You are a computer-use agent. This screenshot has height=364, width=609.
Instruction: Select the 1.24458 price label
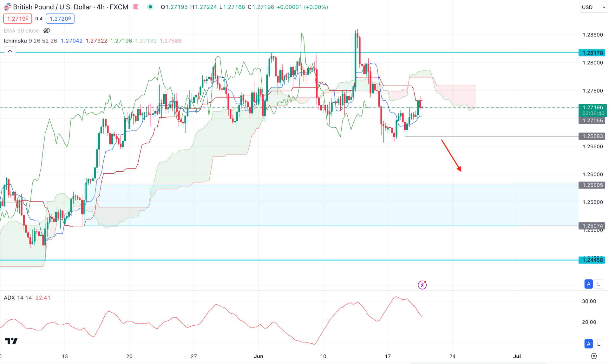coord(592,260)
